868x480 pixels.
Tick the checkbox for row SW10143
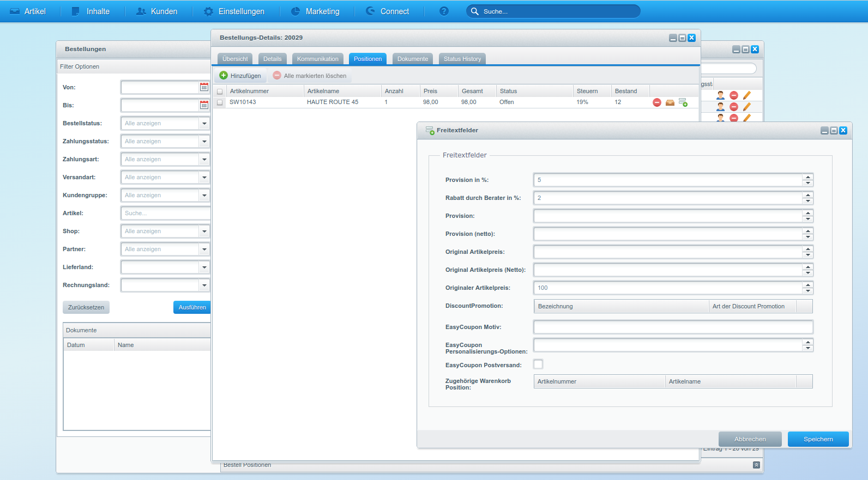click(x=220, y=102)
